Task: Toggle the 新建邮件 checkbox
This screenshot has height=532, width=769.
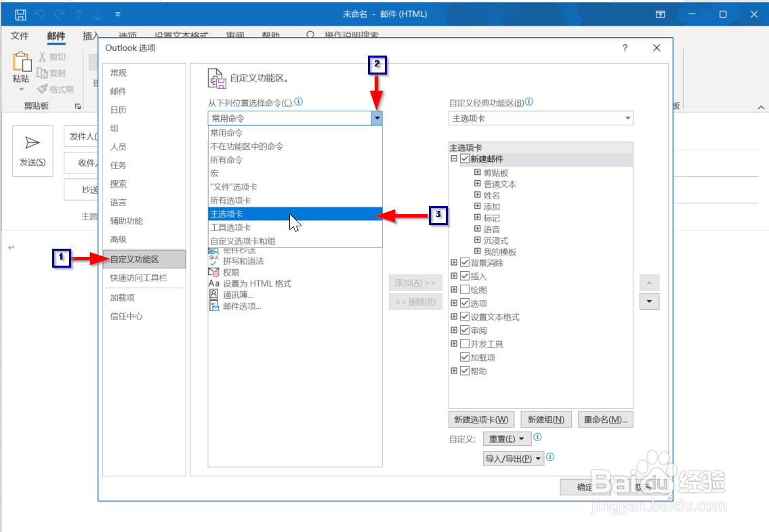Action: [464, 159]
